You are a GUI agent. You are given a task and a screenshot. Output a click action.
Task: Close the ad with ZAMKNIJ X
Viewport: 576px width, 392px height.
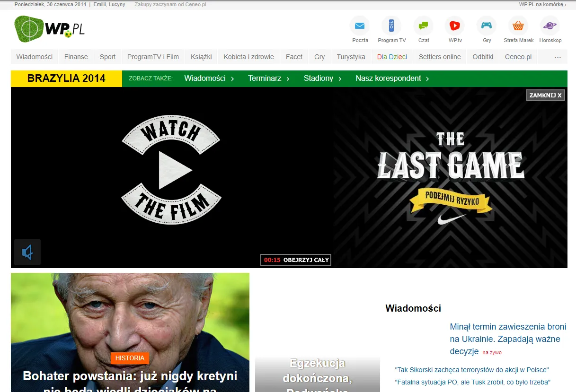coord(546,96)
